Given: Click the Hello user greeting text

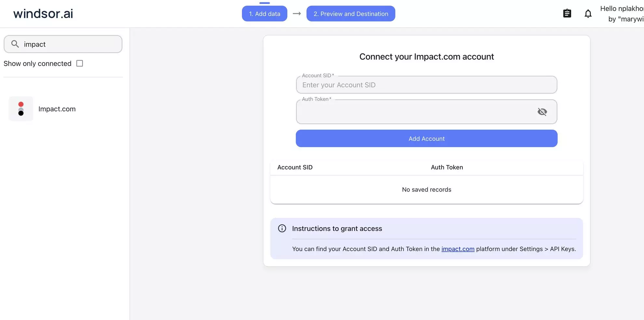Looking at the screenshot, I should [x=622, y=14].
